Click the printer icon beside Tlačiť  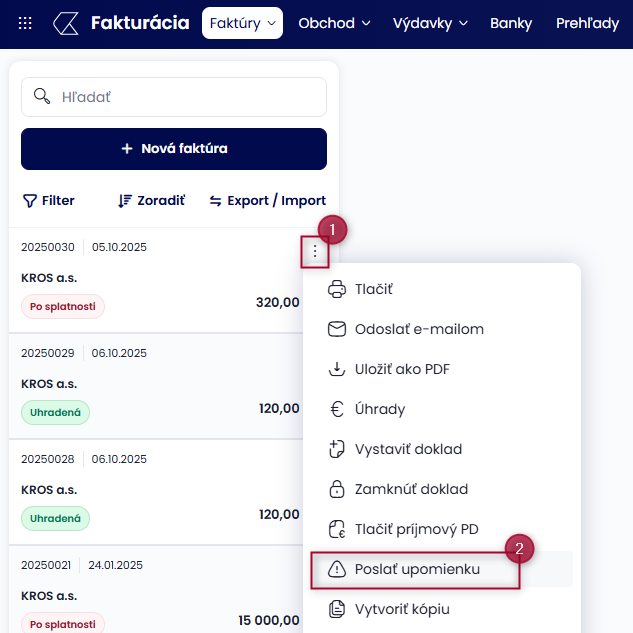[337, 289]
